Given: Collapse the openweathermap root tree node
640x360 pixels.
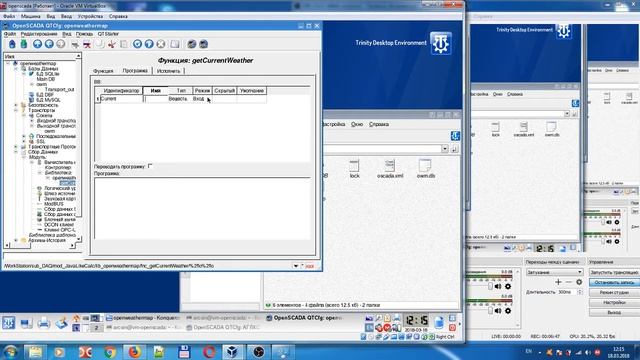Looking at the screenshot, I should [x=8, y=64].
